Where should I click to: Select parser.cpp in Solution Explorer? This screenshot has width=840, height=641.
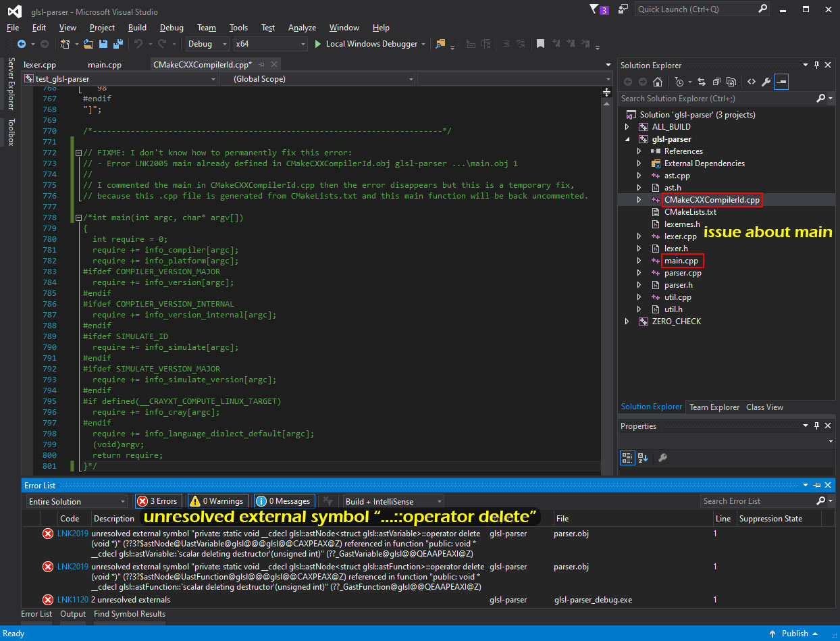[682, 273]
